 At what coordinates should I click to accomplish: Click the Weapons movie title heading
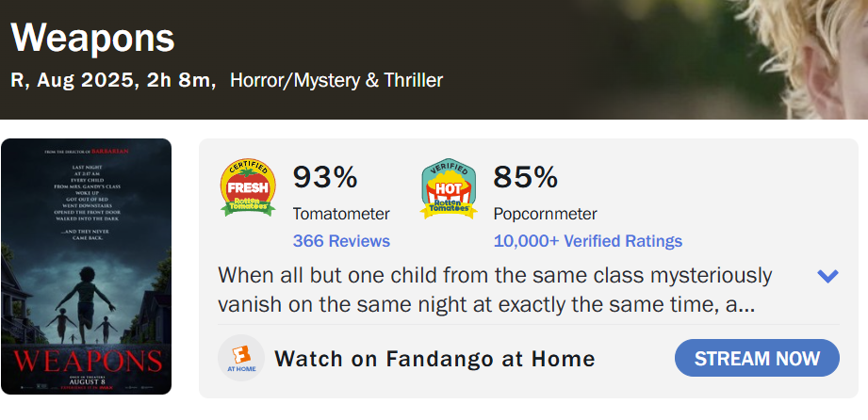[x=93, y=38]
